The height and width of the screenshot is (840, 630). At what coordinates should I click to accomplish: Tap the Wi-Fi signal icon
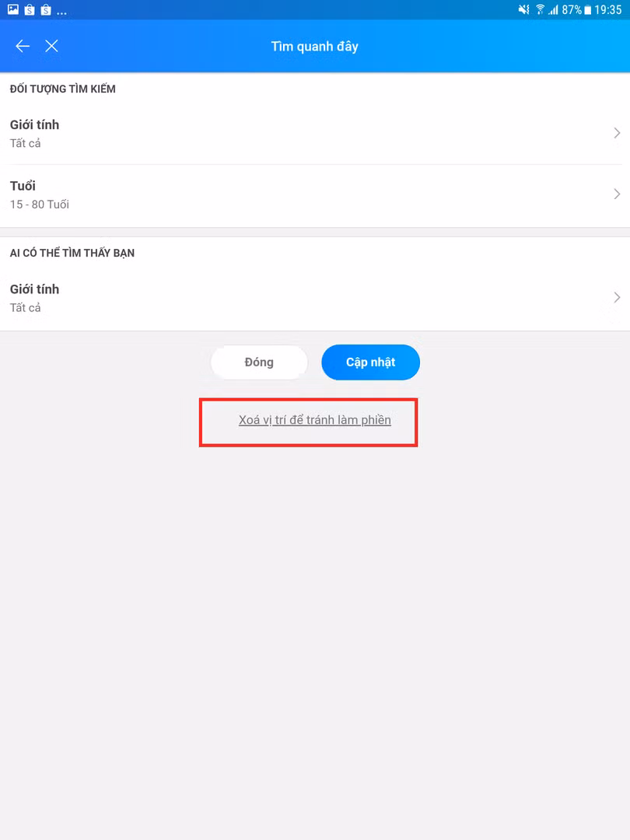[x=540, y=9]
